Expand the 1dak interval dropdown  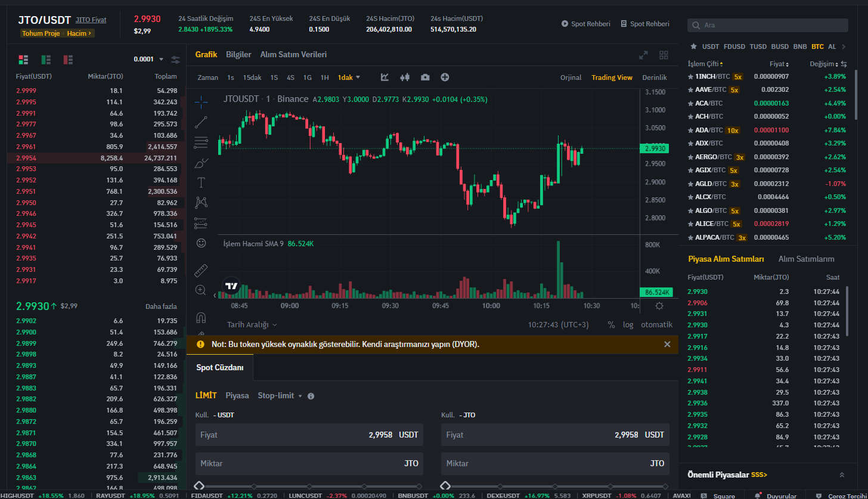tap(349, 78)
